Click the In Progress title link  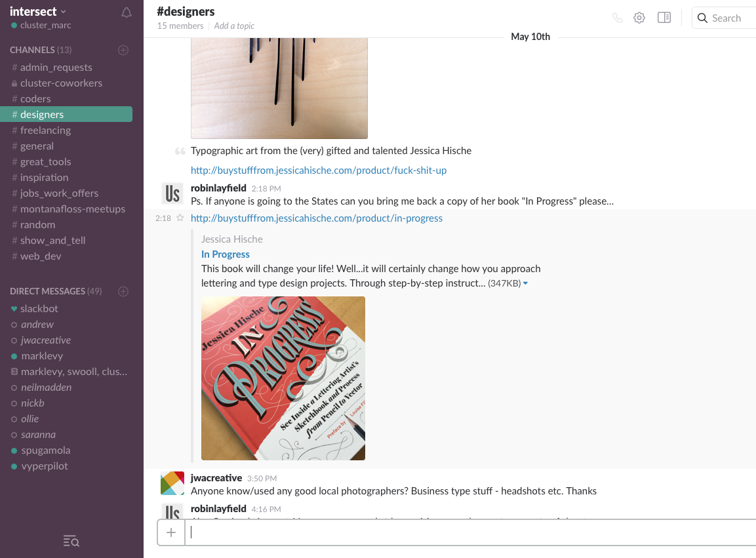[x=225, y=254]
